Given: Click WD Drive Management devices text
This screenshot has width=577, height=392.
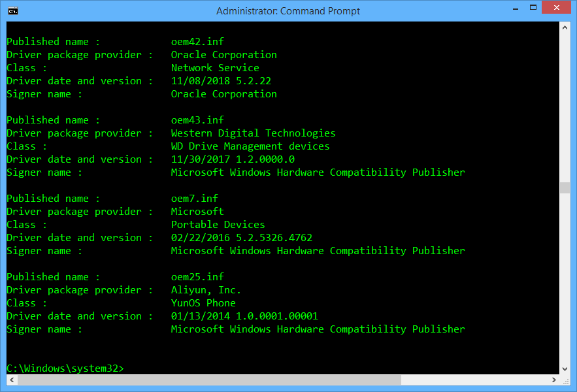Looking at the screenshot, I should click(250, 146).
